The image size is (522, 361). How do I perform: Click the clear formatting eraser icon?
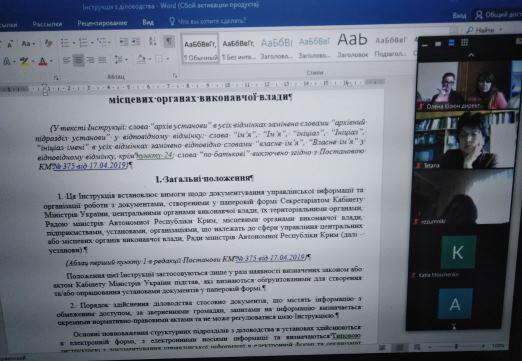click(48, 43)
